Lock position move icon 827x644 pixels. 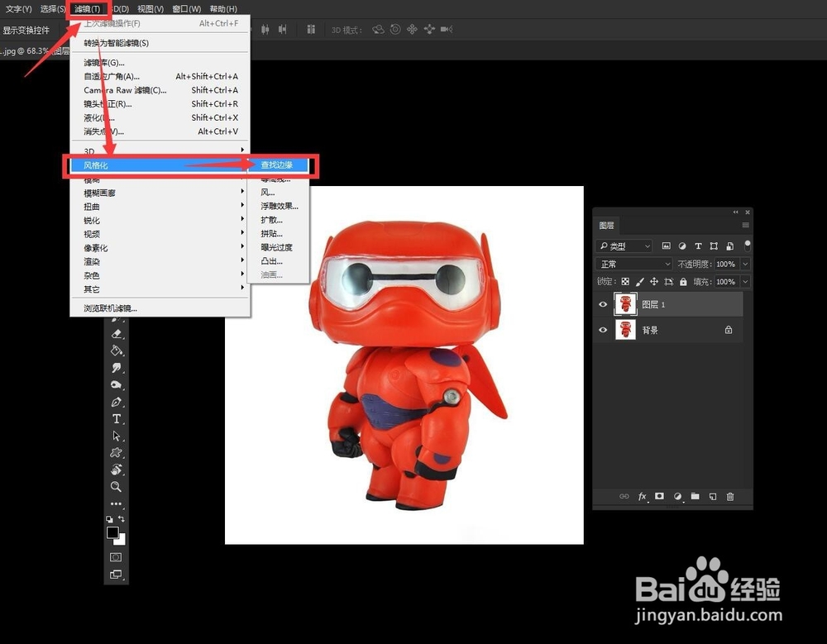coord(654,282)
